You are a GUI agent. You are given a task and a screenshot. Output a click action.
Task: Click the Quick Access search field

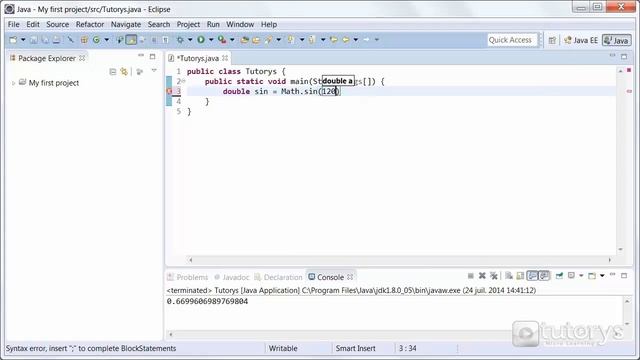(x=512, y=40)
